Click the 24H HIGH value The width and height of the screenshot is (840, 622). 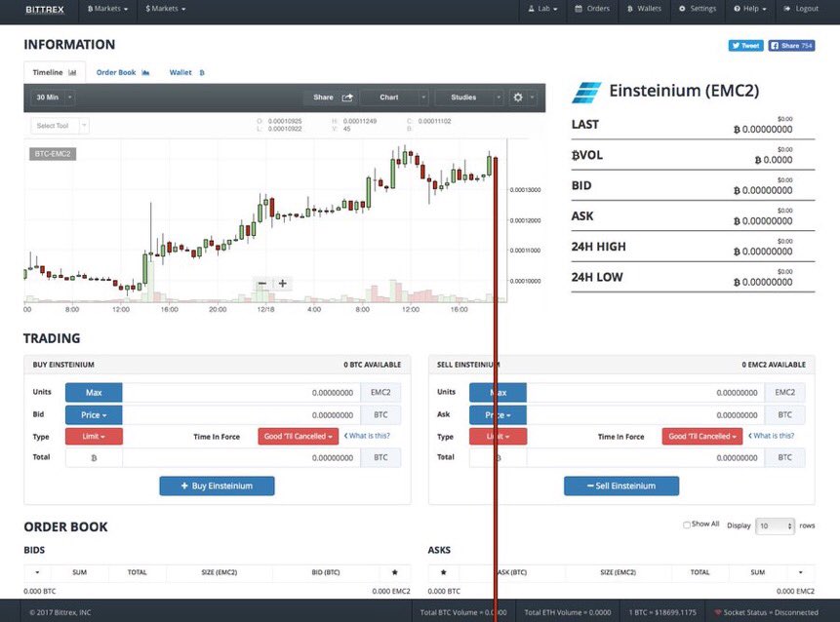coord(763,252)
